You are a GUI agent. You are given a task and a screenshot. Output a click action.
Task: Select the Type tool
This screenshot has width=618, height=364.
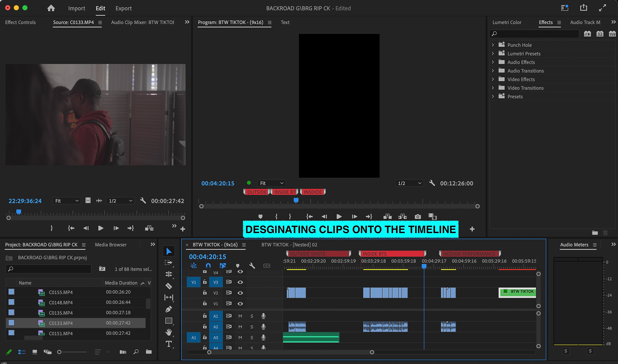pos(169,344)
